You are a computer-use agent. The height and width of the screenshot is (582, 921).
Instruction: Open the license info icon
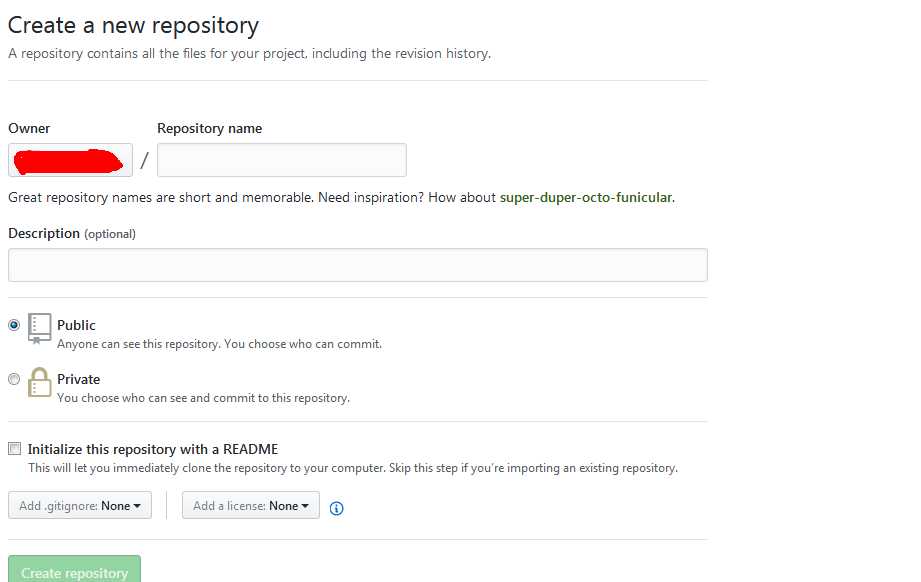337,508
